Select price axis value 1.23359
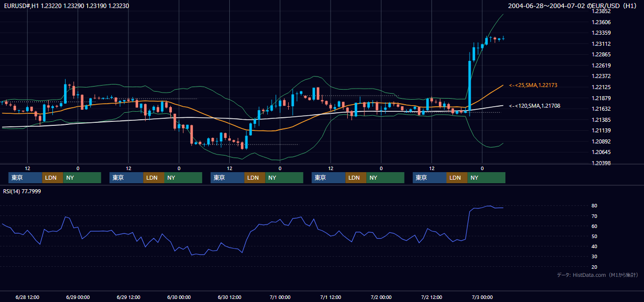 (601, 33)
